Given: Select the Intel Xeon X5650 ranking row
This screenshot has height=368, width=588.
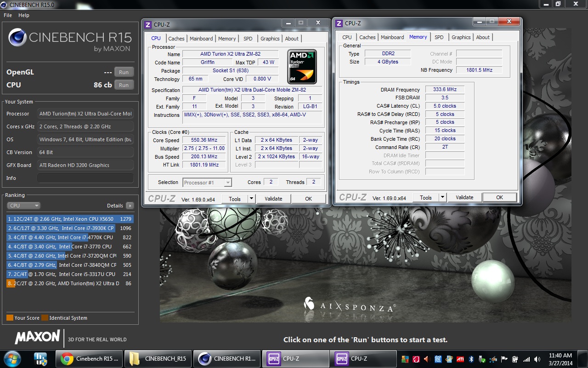Looking at the screenshot, I should (x=70, y=219).
